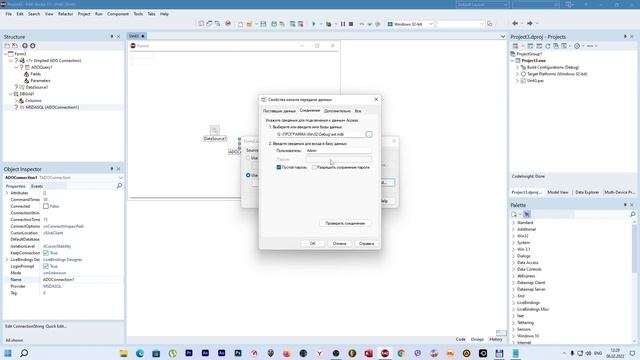Image resolution: width=640 pixels, height=360 pixels.
Task: Open the component selector dropdown in Object Inspector
Action: click(x=120, y=178)
